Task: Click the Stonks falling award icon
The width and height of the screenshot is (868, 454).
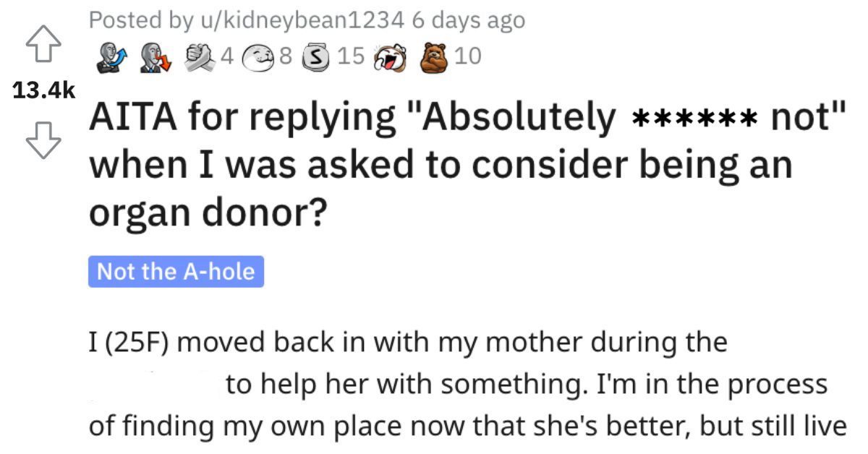Action: pyautogui.click(x=154, y=56)
